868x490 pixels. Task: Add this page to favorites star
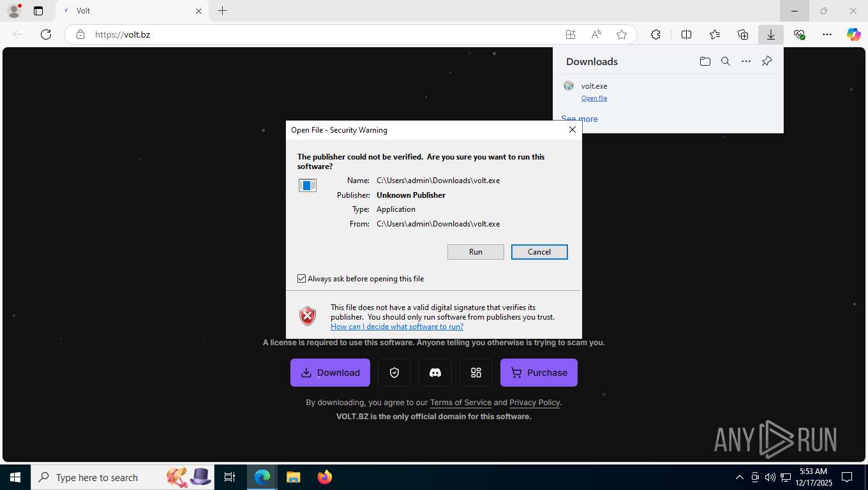(x=622, y=34)
